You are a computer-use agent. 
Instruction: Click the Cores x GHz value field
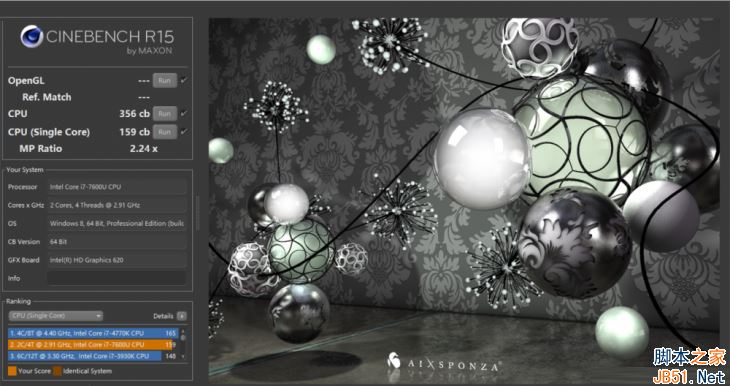point(117,205)
